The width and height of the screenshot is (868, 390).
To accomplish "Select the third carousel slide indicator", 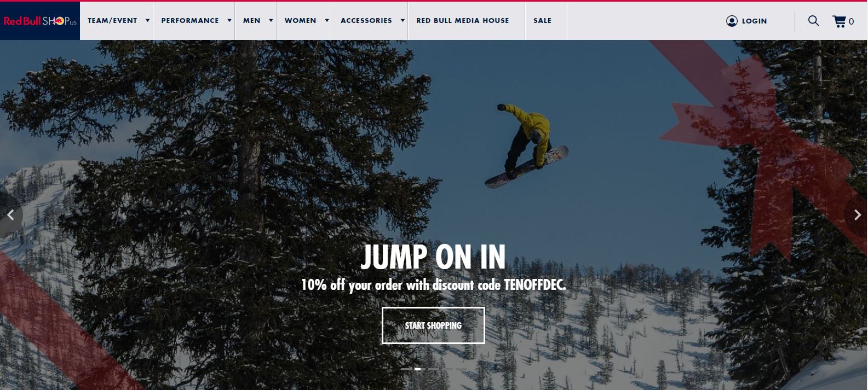I will coord(433,369).
